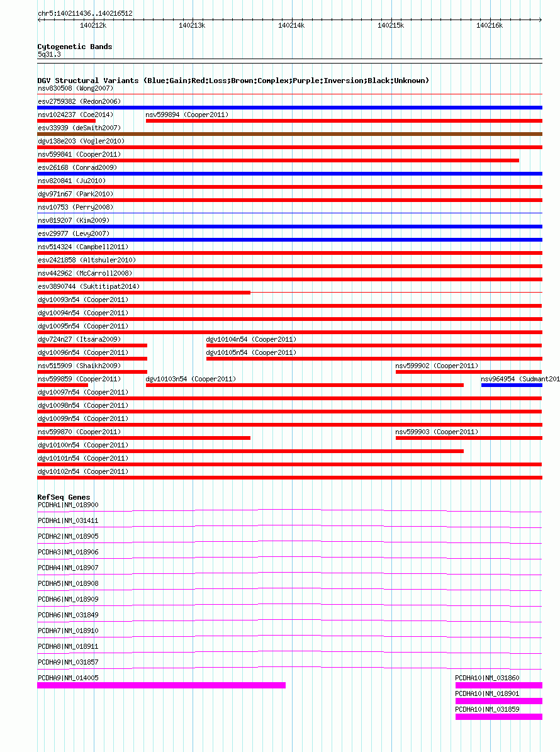Click the 140214k ruler position label

[291, 25]
